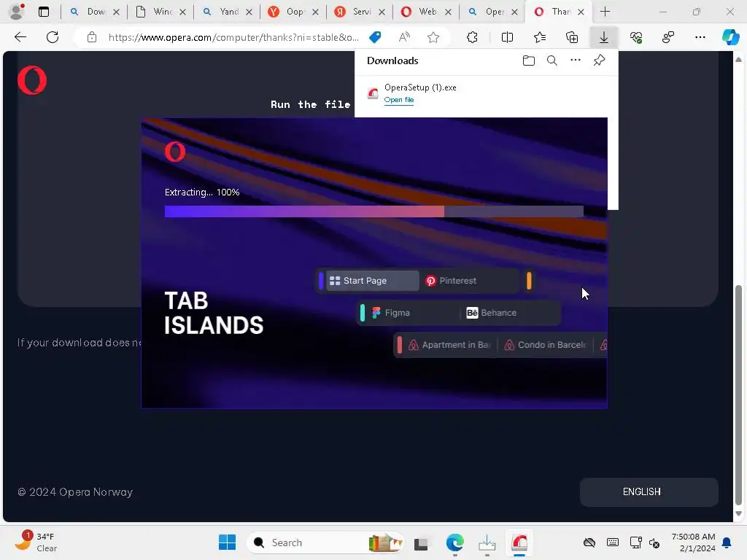747x560 pixels.
Task: Go back with the back arrow
Action: click(20, 37)
